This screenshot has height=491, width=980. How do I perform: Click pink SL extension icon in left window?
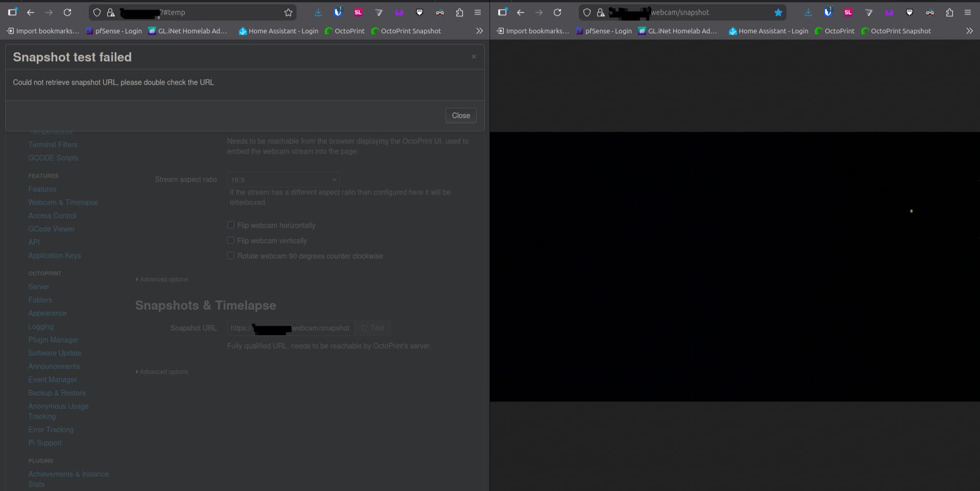pyautogui.click(x=358, y=12)
